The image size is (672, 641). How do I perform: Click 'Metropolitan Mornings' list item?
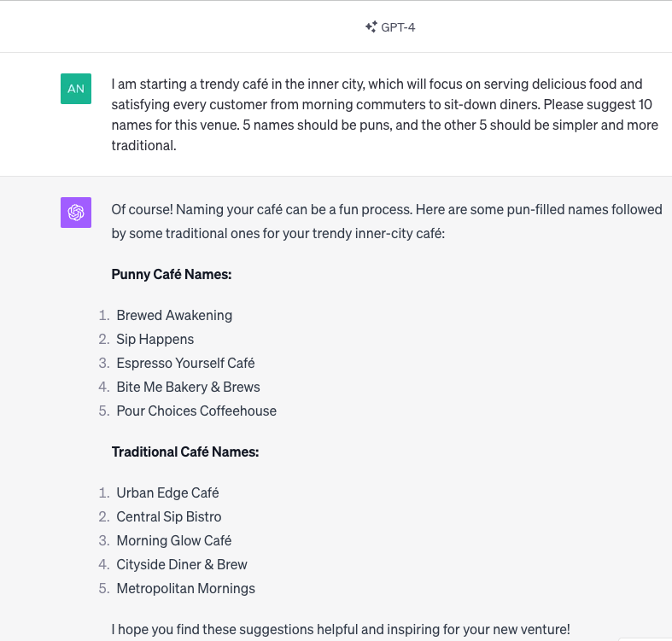(185, 588)
